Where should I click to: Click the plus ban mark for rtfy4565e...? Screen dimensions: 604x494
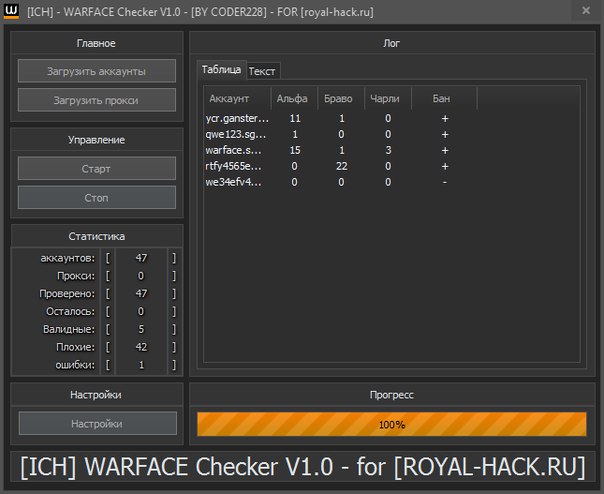pyautogui.click(x=445, y=166)
